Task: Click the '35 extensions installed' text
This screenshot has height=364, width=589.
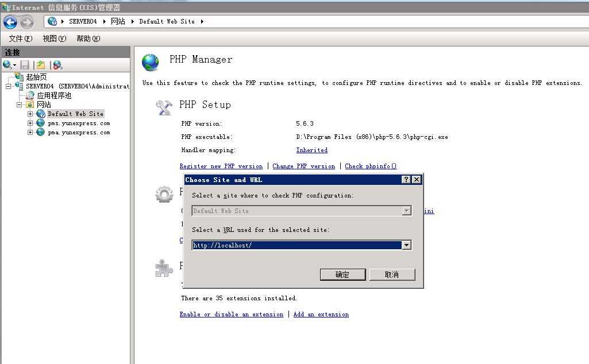Action: (x=239, y=298)
